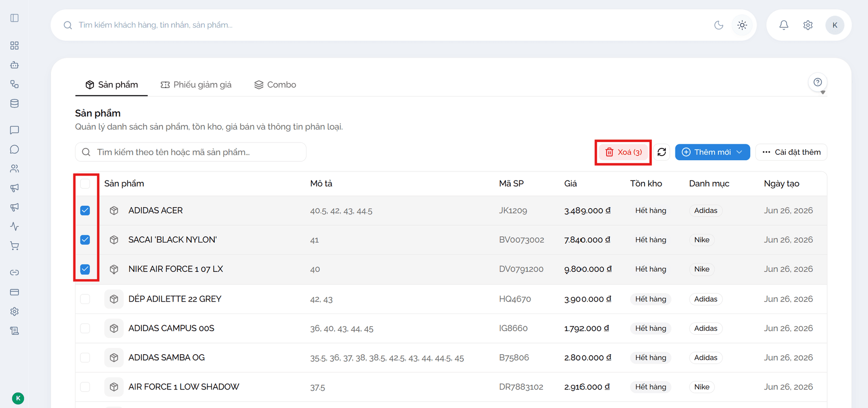Expand the Thêm mới dropdown

tap(712, 152)
